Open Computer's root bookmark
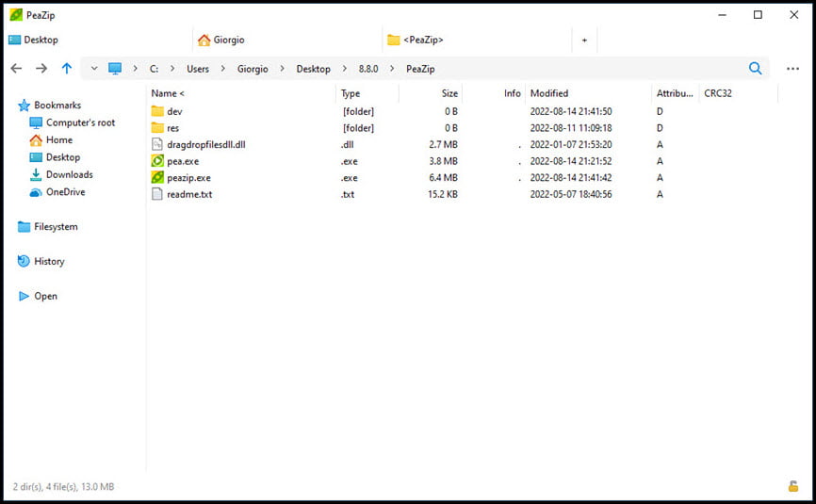The width and height of the screenshot is (816, 504). coord(80,122)
